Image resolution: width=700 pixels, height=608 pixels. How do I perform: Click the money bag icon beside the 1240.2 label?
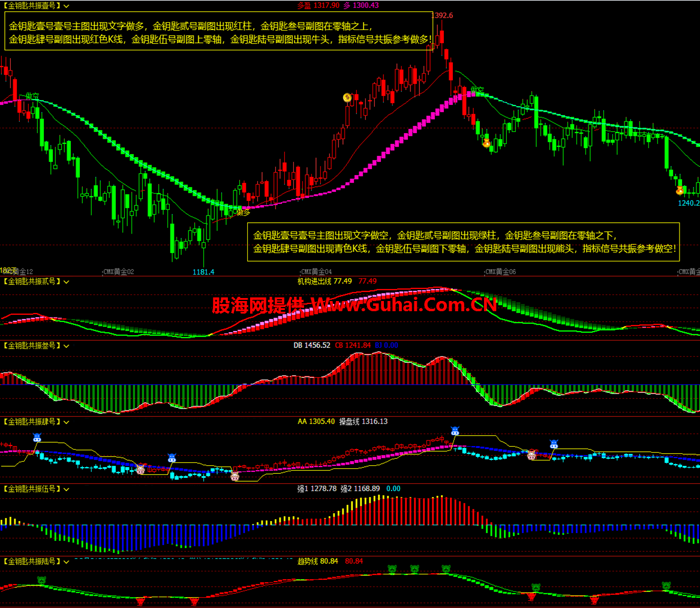tap(680, 191)
